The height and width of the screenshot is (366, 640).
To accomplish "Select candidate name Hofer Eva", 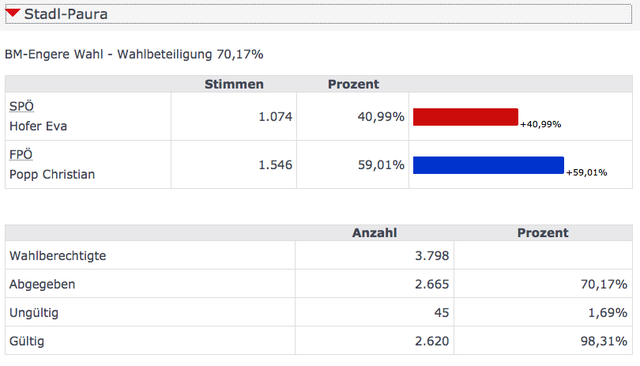I will tap(38, 126).
